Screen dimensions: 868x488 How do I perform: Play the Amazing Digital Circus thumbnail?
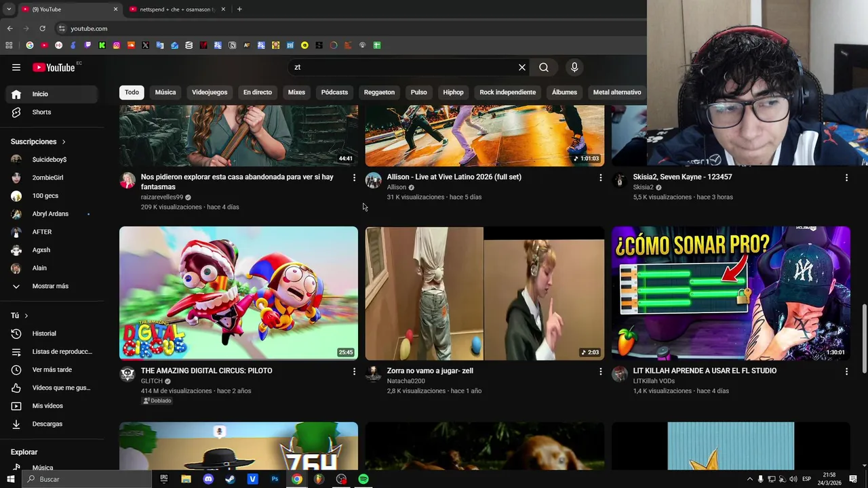239,293
